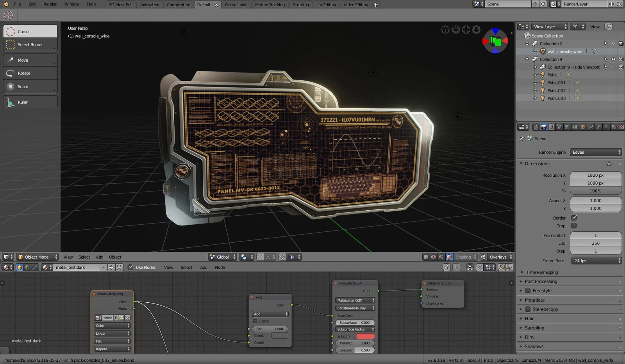Open the Render properties tab
625x364 pixels.
[x=544, y=127]
